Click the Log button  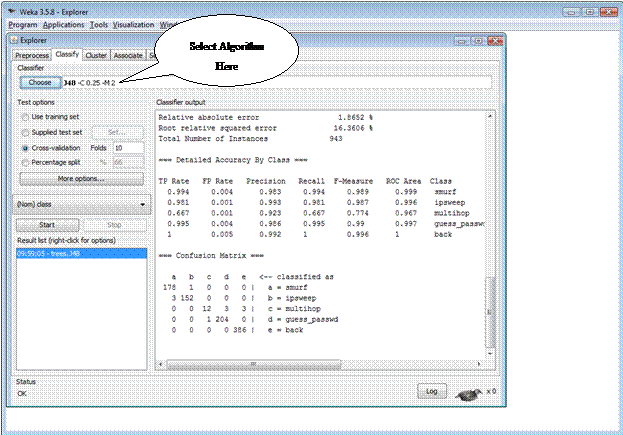[432, 391]
